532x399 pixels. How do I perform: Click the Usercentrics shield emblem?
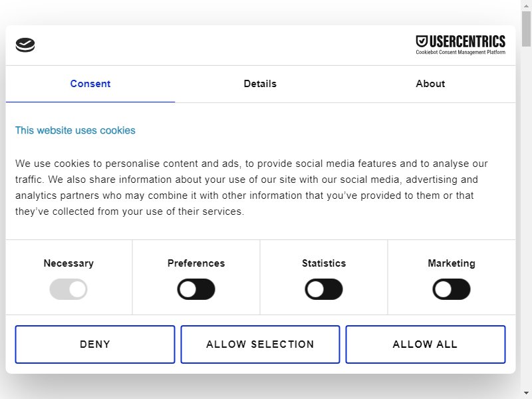pyautogui.click(x=422, y=41)
